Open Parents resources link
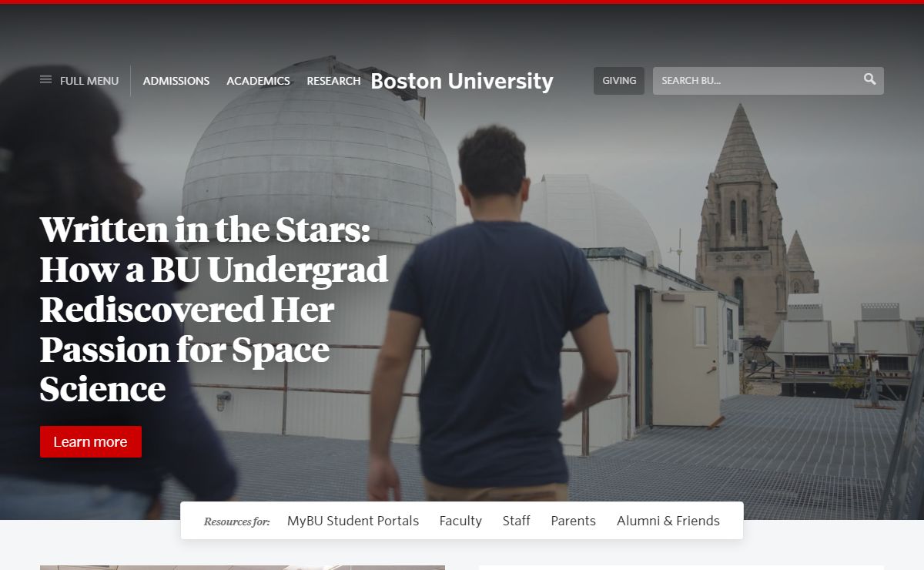This screenshot has height=570, width=924. click(x=574, y=521)
